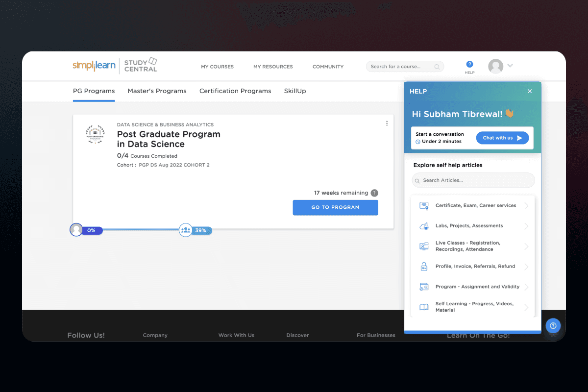Click the DATA SCIENCE & BUSINESS ANALYTICS label

point(165,124)
